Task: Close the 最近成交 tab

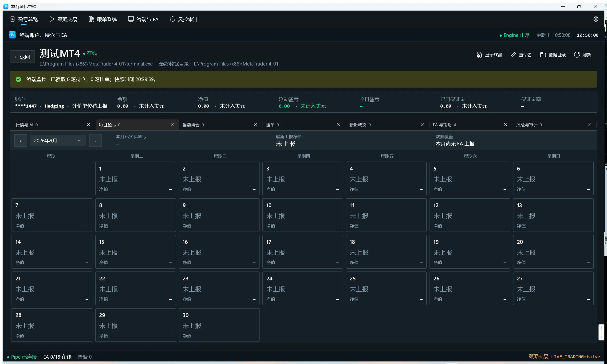Action: (422, 125)
